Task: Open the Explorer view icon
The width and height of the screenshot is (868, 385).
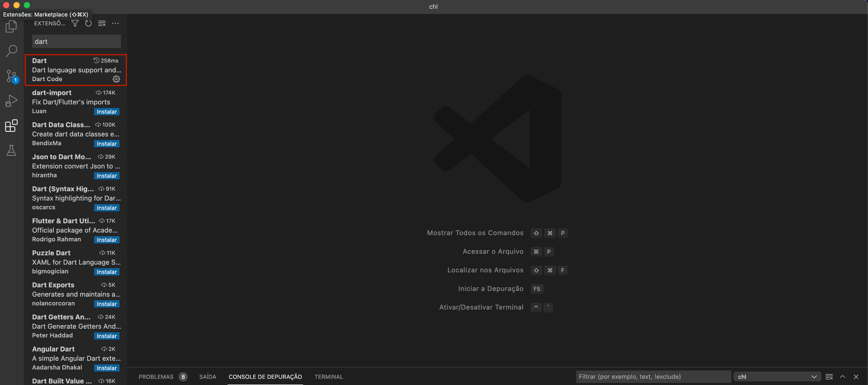Action: tap(11, 26)
